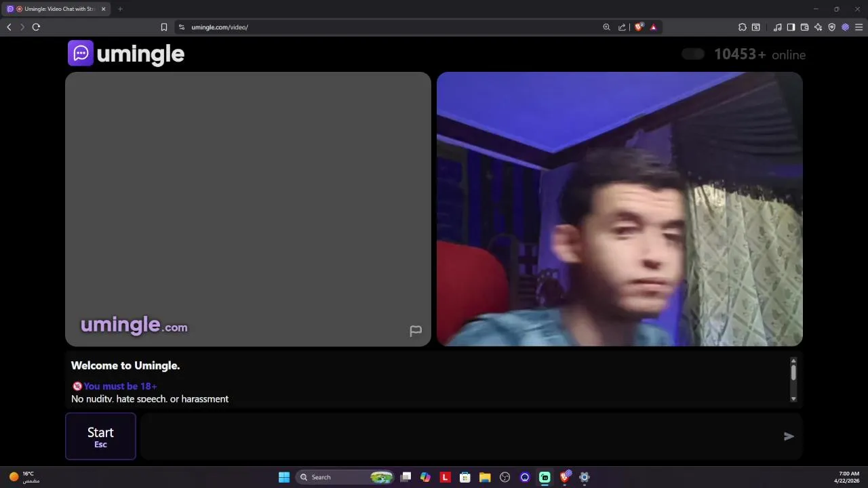868x488 pixels.
Task: Open the red L app on taskbar
Action: [445, 477]
